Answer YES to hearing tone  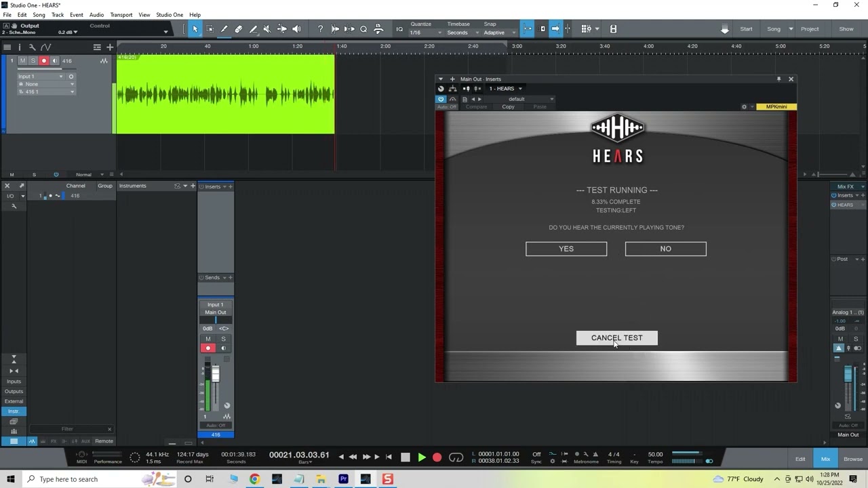tap(566, 249)
